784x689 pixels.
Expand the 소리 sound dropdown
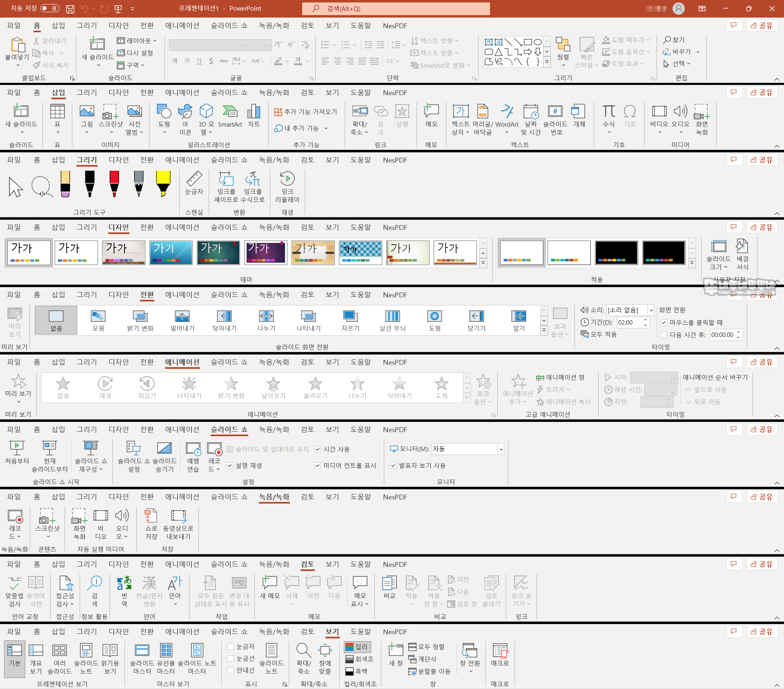click(x=651, y=310)
